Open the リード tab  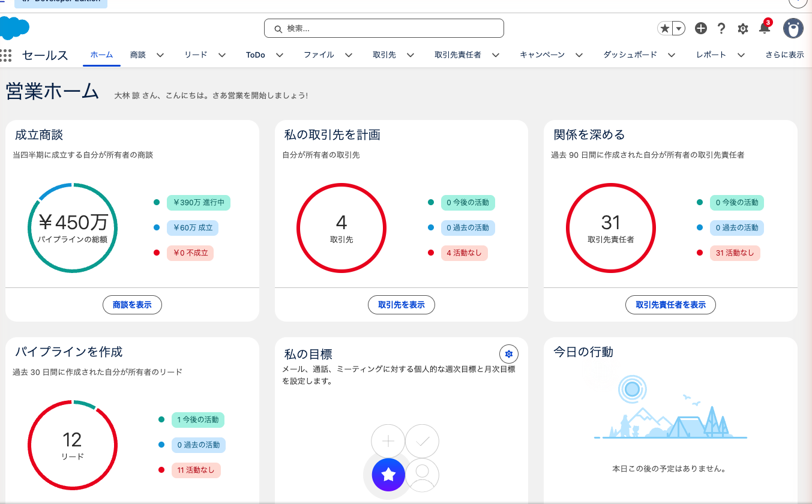tap(196, 55)
